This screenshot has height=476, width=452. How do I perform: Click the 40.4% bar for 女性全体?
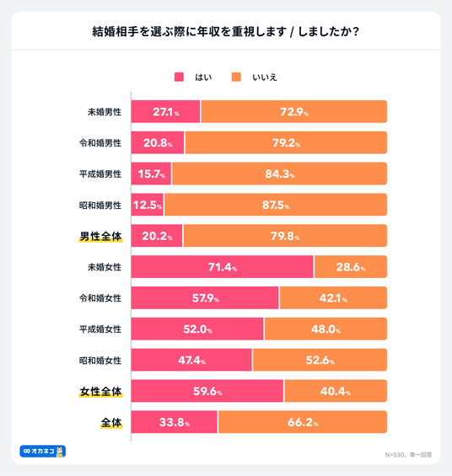[336, 391]
